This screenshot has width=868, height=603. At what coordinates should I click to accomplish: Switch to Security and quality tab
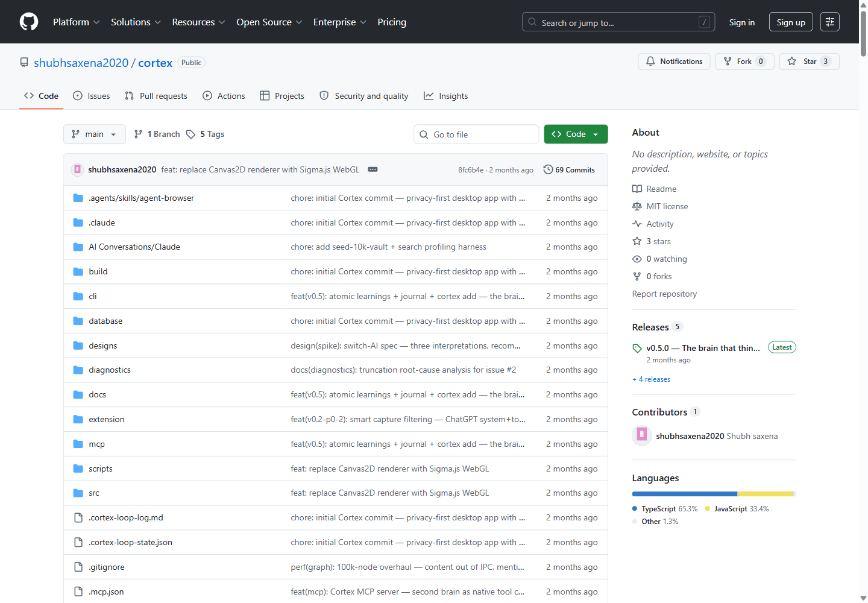point(364,96)
